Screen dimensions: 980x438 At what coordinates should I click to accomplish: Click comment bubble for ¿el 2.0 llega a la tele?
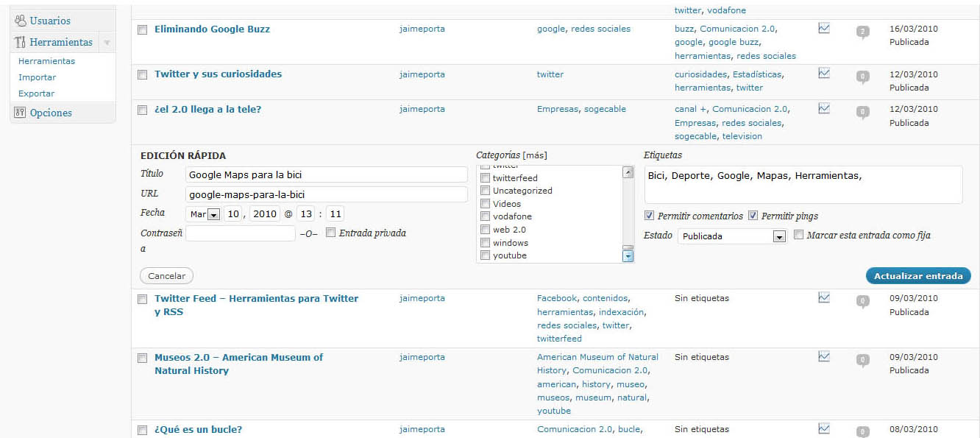pos(863,112)
